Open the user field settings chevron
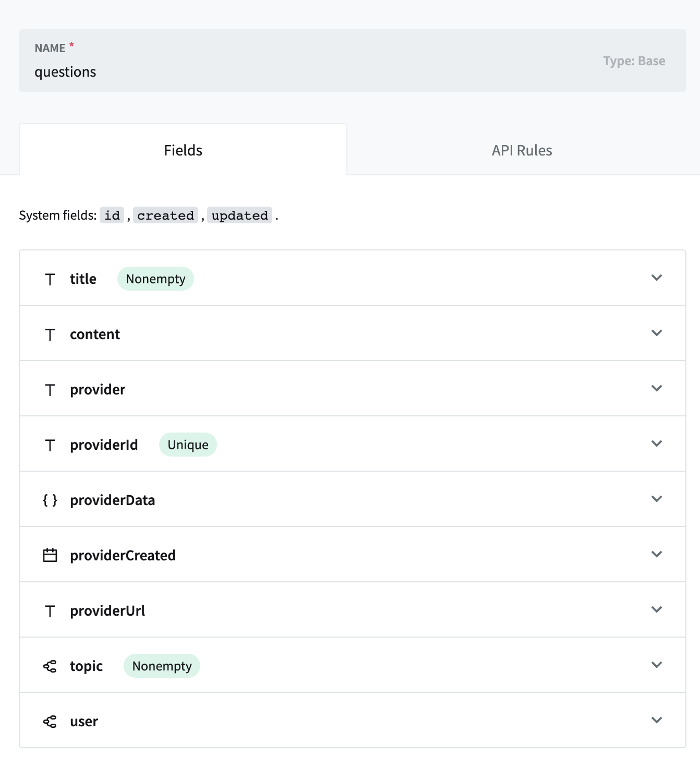Image resolution: width=700 pixels, height=767 pixels. (x=657, y=721)
